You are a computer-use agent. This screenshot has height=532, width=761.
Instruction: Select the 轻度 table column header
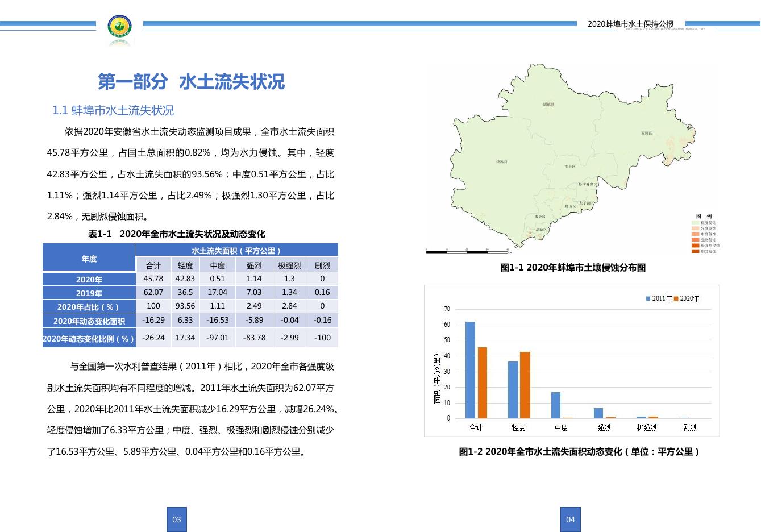[x=185, y=265]
